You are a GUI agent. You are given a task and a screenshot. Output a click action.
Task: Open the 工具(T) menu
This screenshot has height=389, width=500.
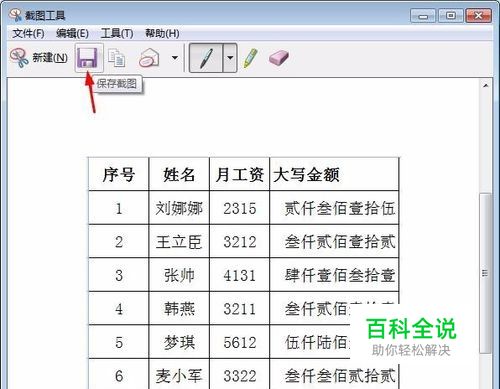pos(117,33)
